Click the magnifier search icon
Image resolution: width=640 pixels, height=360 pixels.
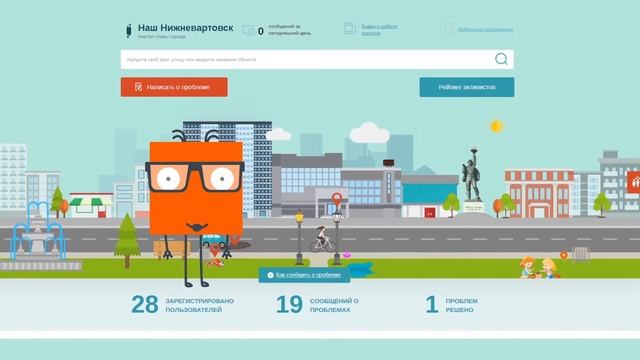[501, 59]
